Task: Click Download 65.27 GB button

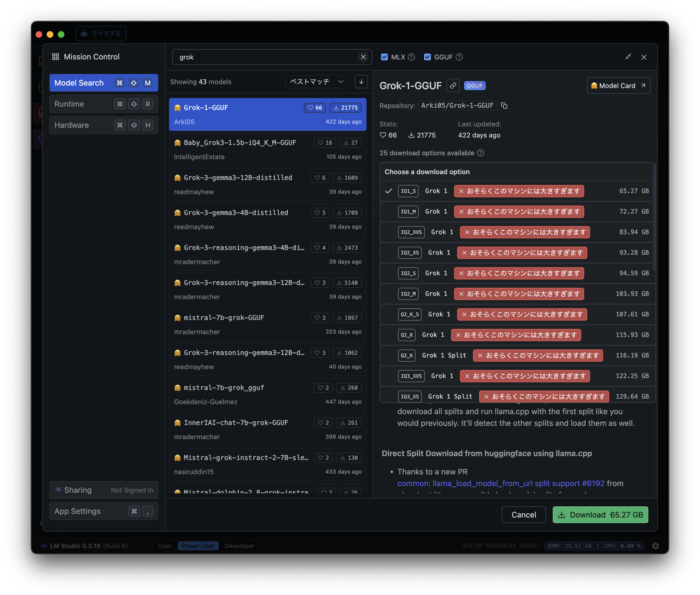Action: click(600, 515)
